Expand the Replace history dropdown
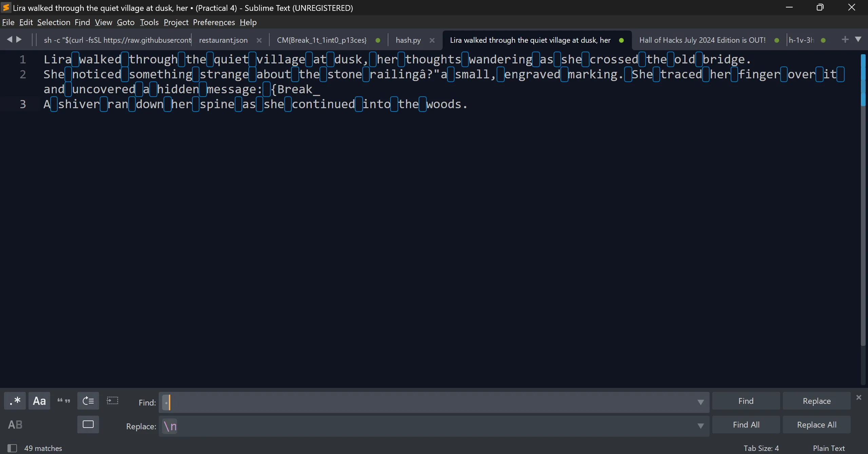Screen dimensions: 868x454 [700, 426]
